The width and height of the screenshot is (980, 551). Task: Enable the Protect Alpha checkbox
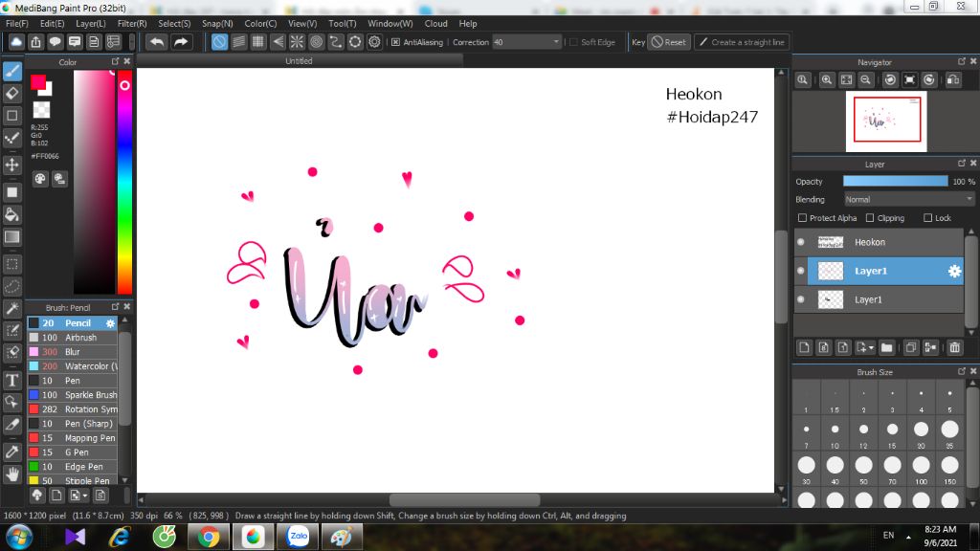pyautogui.click(x=803, y=218)
